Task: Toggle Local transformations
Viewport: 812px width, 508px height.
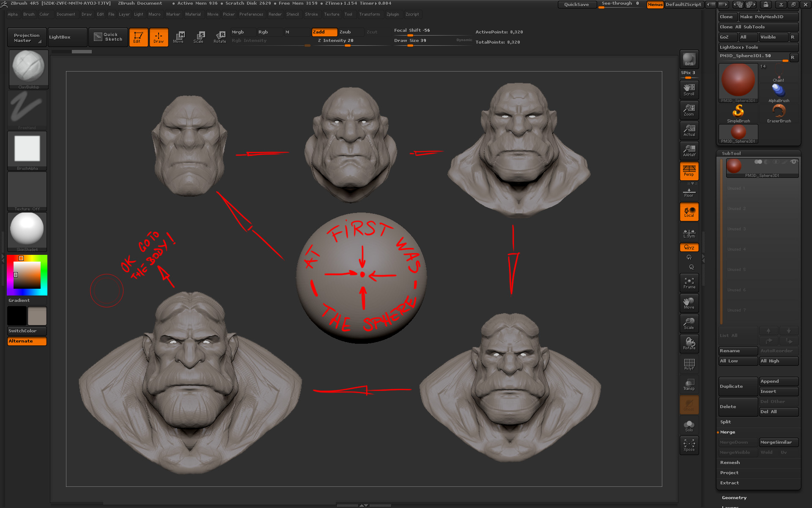Action: 689,212
